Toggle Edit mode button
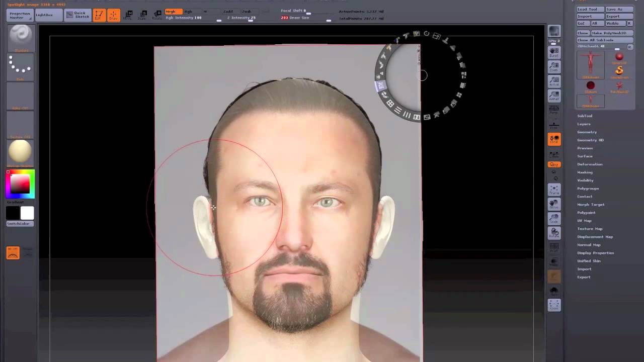 99,15
